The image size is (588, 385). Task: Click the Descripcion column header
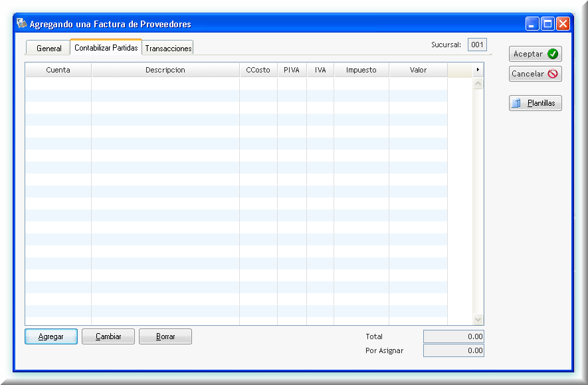click(165, 70)
